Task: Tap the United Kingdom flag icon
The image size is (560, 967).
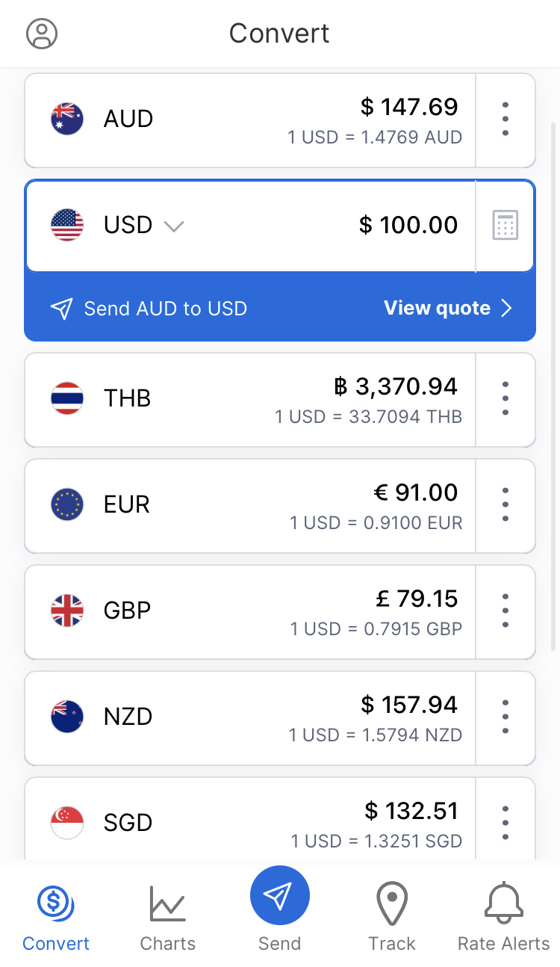Action: click(x=67, y=611)
